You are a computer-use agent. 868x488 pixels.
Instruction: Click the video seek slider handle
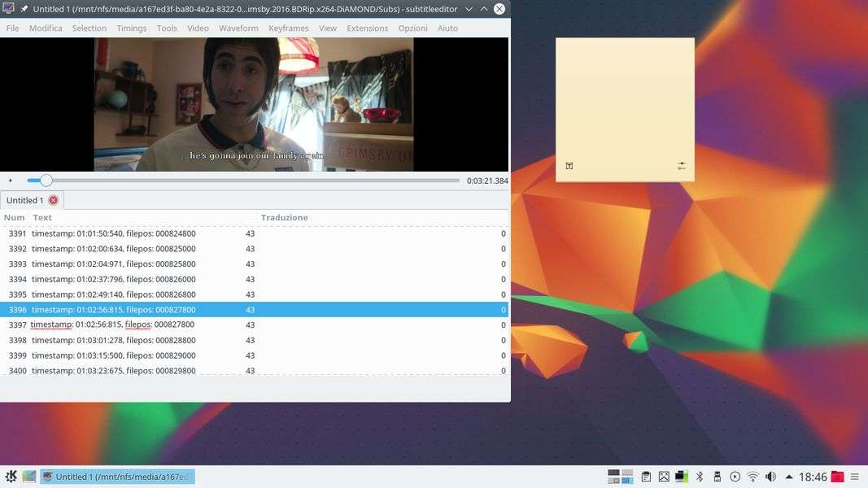pos(46,181)
